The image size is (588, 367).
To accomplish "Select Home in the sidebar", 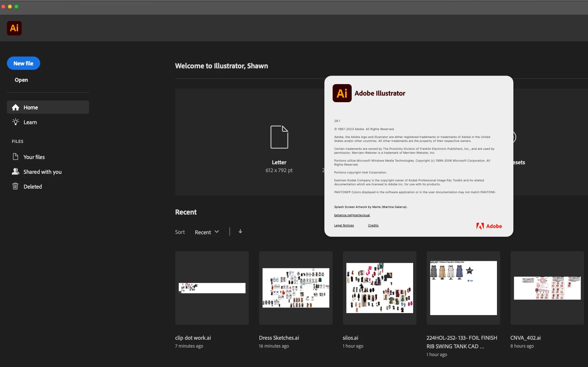I will [x=48, y=107].
